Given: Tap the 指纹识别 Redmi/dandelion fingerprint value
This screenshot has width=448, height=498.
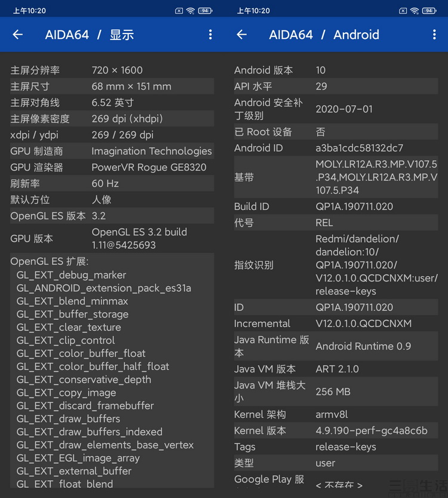Looking at the screenshot, I should click(376, 265).
